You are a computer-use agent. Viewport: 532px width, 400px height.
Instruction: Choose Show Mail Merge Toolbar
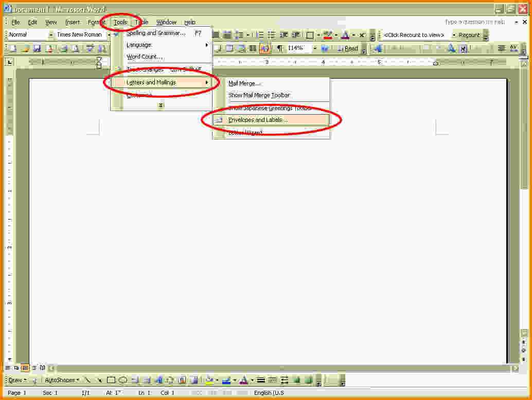[x=272, y=95]
